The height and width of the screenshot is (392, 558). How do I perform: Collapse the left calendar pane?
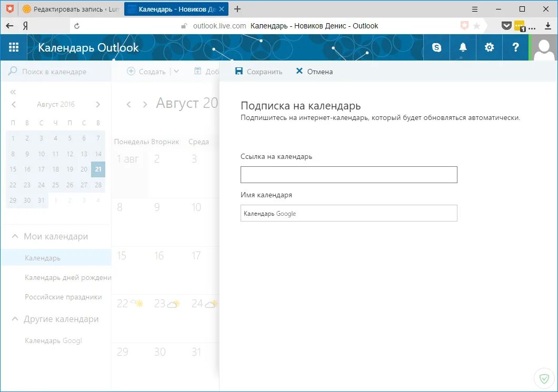pos(13,92)
